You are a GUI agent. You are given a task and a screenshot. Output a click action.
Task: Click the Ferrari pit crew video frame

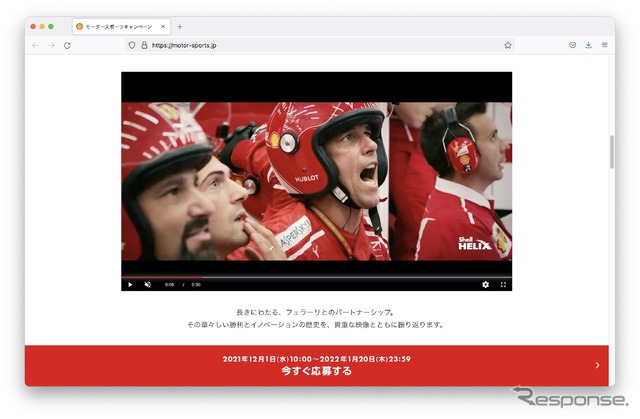(316, 181)
